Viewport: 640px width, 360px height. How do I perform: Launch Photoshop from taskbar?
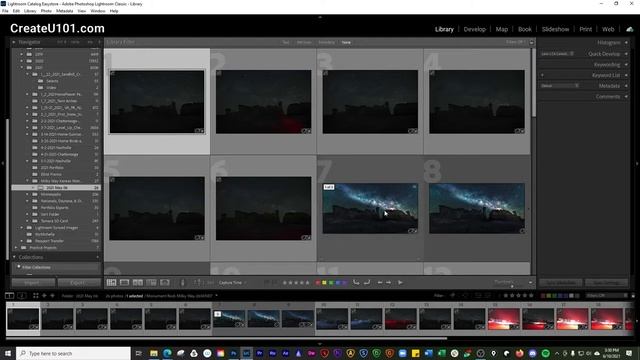[x=233, y=353]
